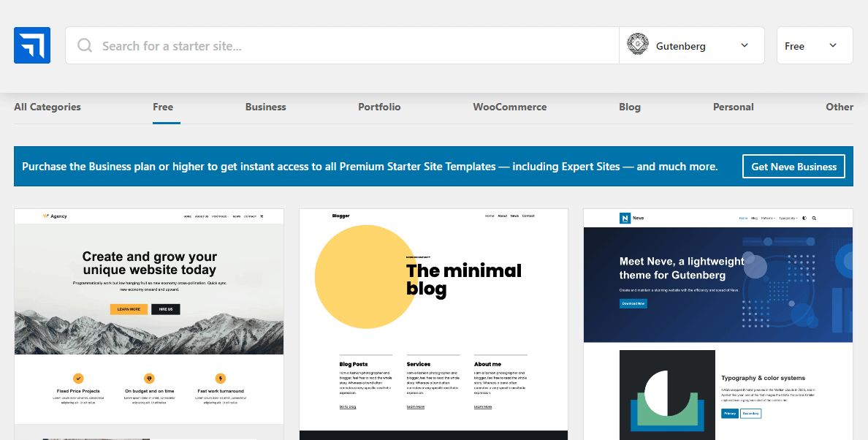
Task: Click the Agency logo in preview header
Action: 55,216
